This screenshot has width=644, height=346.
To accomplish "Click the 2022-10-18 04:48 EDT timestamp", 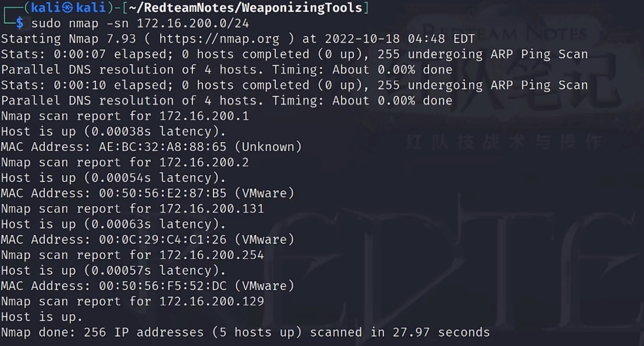I will point(400,39).
